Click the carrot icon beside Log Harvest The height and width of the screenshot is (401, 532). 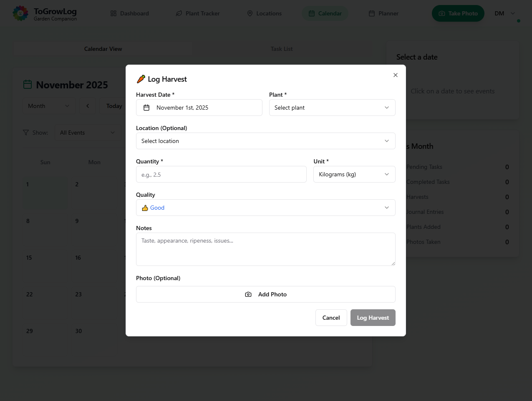click(x=141, y=79)
